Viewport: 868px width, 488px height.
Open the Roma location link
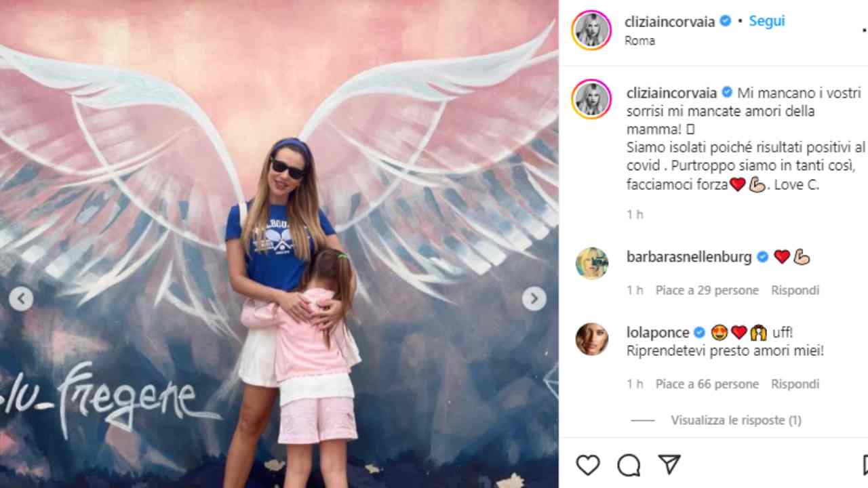click(x=639, y=41)
